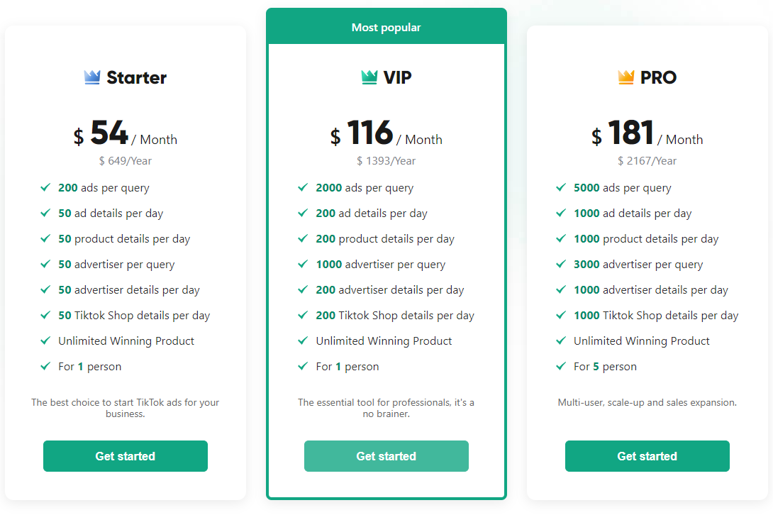The width and height of the screenshot is (773, 532).
Task: Click the $ 116 / Month VIP price
Action: click(x=386, y=134)
